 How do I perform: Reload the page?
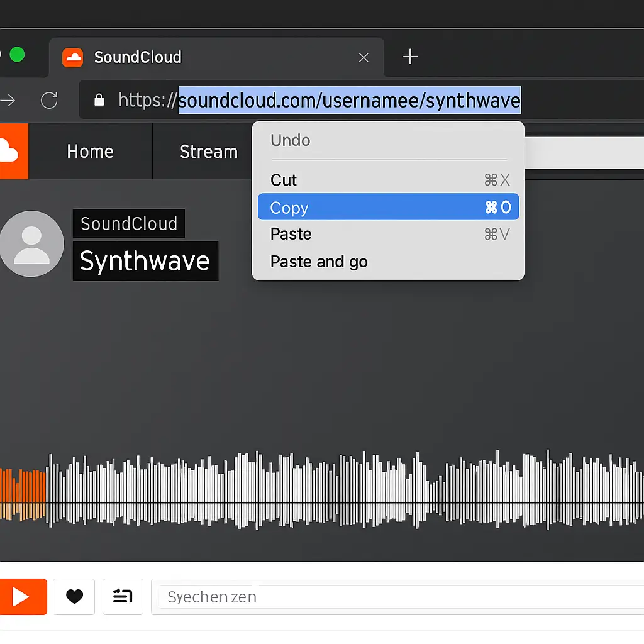(x=49, y=100)
